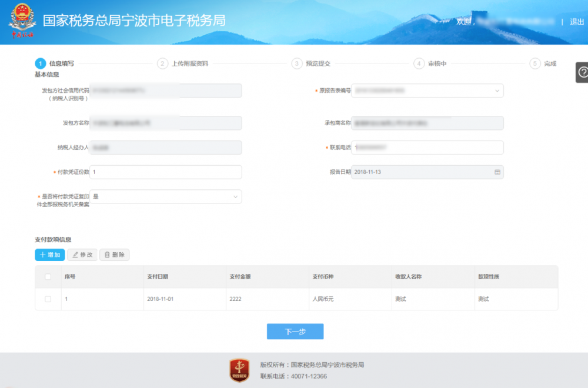Image resolution: width=588 pixels, height=388 pixels.
Task: Check the checkbox for payment row 1
Action: click(49, 299)
